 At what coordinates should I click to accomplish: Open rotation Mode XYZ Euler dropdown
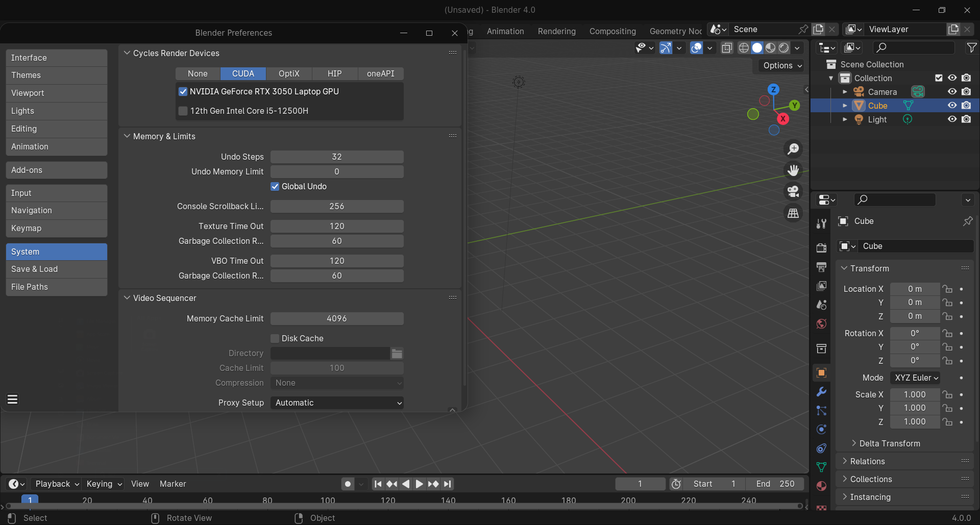915,378
